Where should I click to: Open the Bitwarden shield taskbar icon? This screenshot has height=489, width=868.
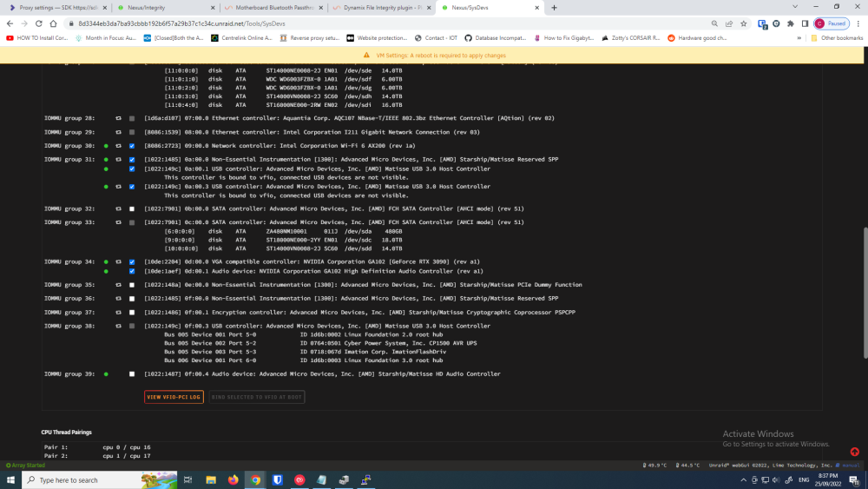click(x=278, y=479)
